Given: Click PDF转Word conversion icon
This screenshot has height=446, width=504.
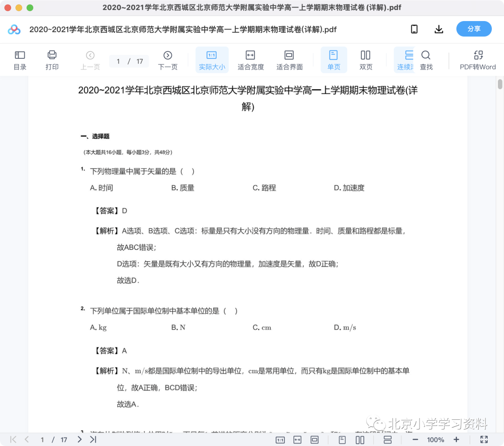Looking at the screenshot, I should 478,60.
